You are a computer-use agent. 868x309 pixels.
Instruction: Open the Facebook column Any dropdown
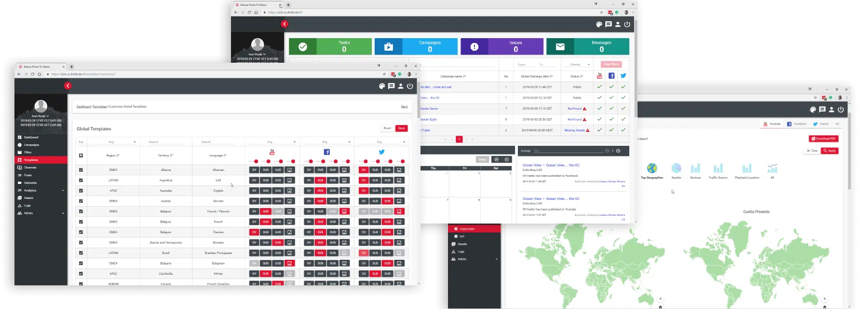pos(327,142)
